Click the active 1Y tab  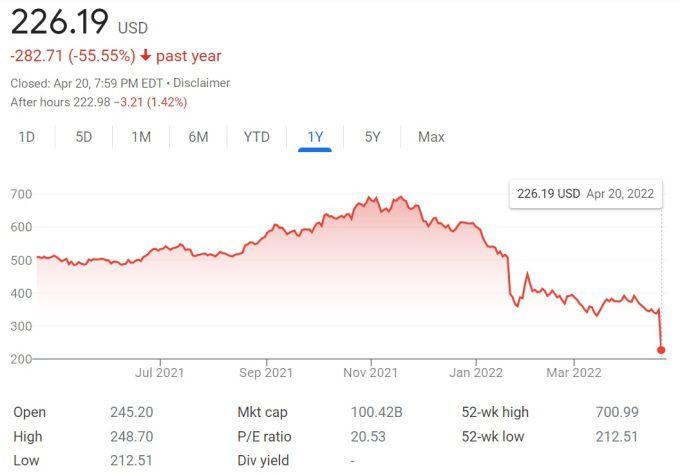[x=315, y=137]
